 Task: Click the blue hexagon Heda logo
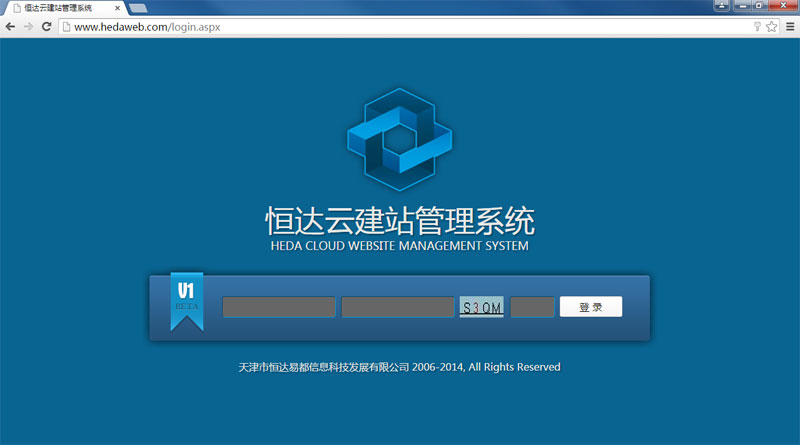[x=399, y=139]
